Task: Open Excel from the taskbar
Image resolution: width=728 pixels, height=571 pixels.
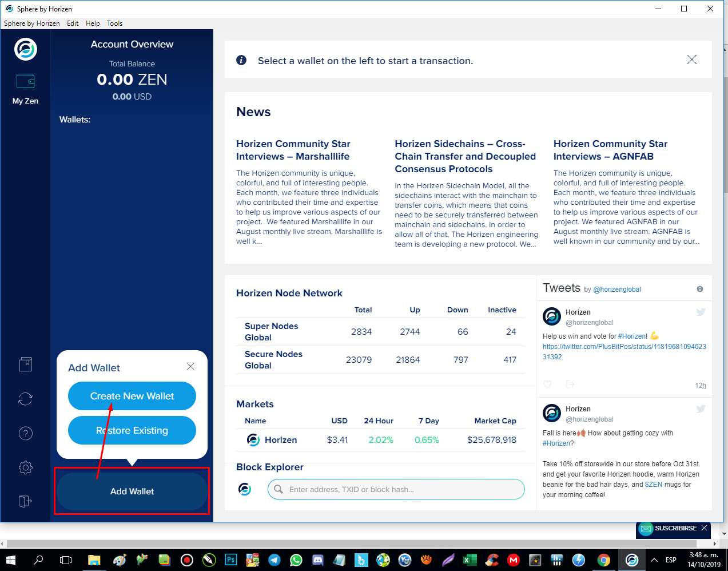Action: (470, 560)
